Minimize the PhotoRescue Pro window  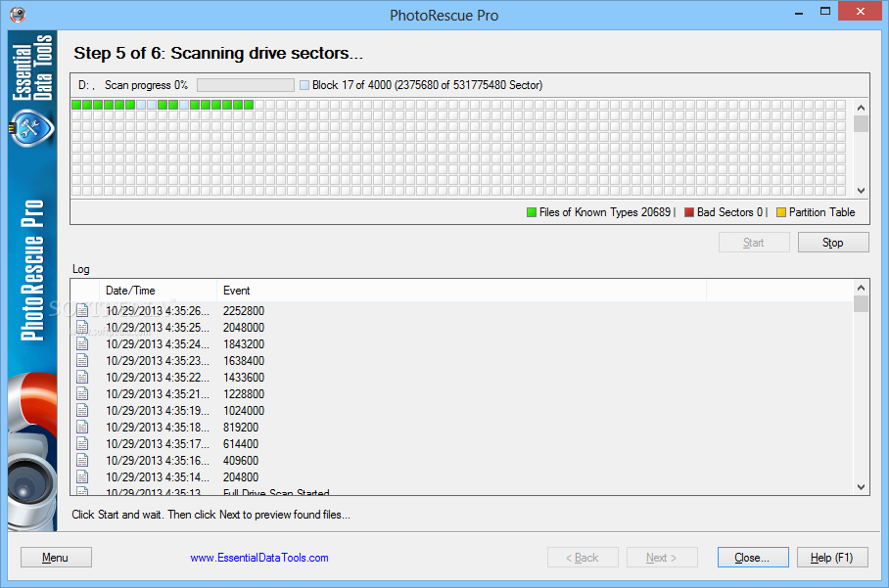point(799,13)
